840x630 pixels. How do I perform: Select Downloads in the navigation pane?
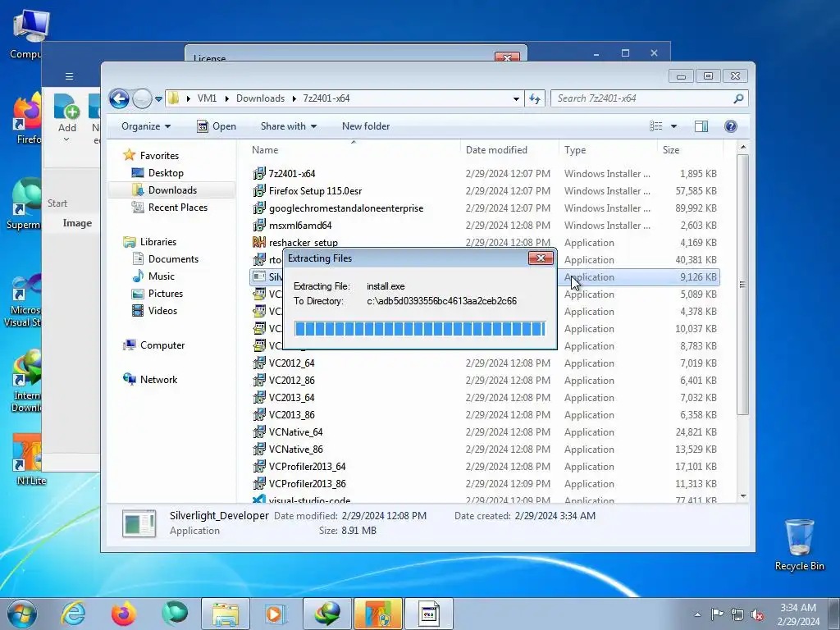(x=172, y=190)
